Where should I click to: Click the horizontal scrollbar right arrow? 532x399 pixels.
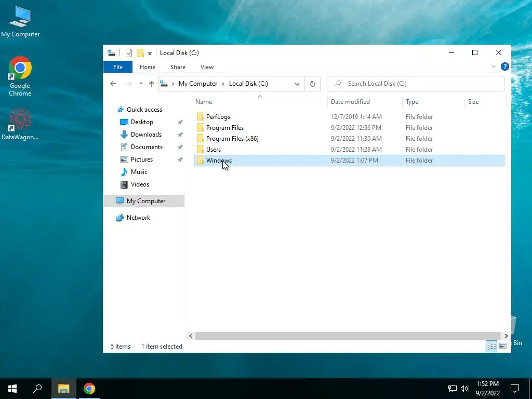[x=506, y=336]
